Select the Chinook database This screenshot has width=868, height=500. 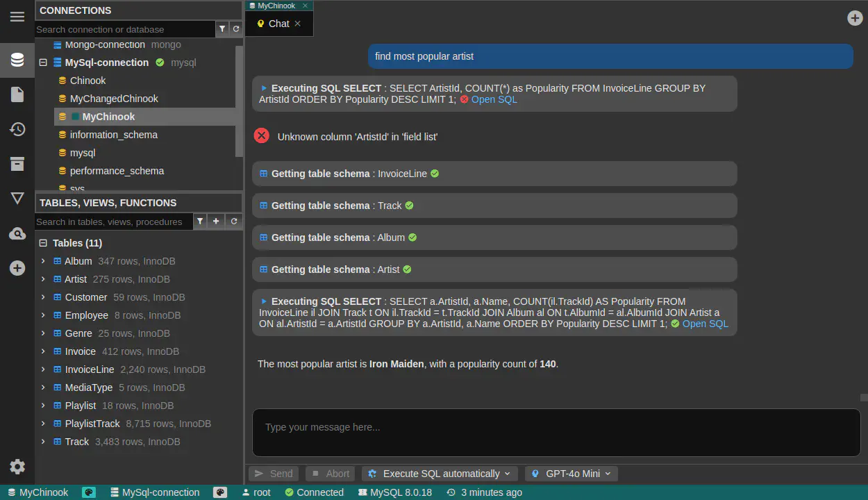tap(87, 81)
